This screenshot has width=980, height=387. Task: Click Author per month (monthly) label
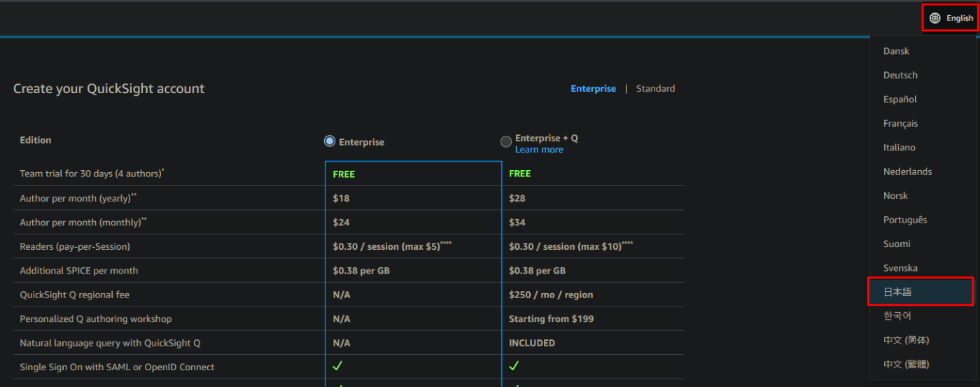click(x=83, y=223)
